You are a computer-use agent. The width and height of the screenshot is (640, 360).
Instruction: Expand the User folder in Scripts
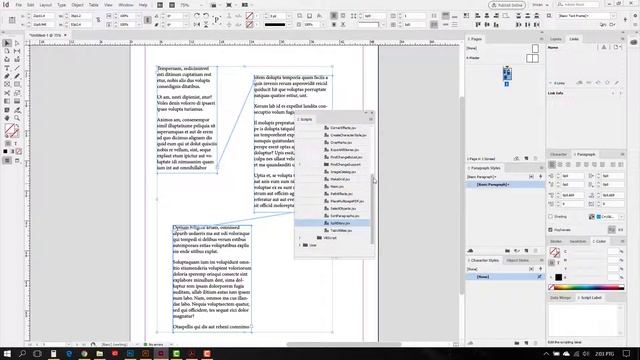click(x=300, y=245)
